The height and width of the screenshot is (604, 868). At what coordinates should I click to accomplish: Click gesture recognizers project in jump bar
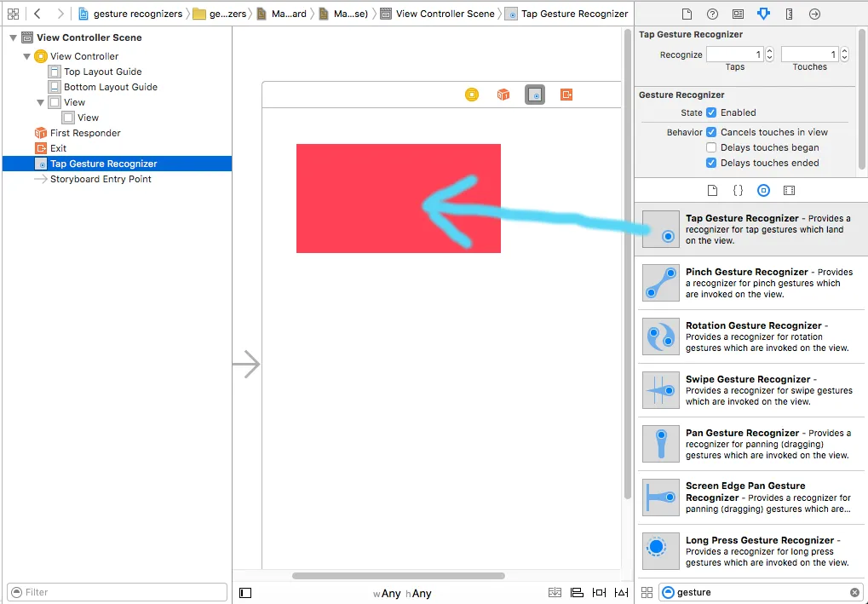pos(130,14)
